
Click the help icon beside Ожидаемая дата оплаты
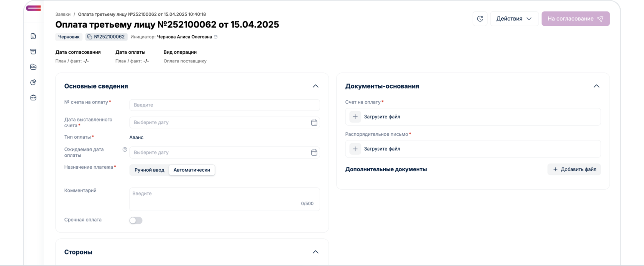point(125,149)
